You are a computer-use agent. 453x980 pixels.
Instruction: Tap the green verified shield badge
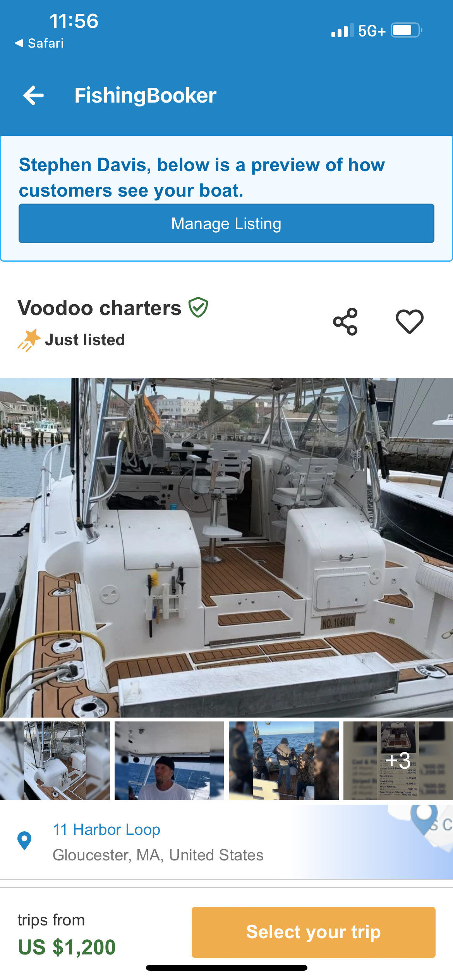point(198,308)
